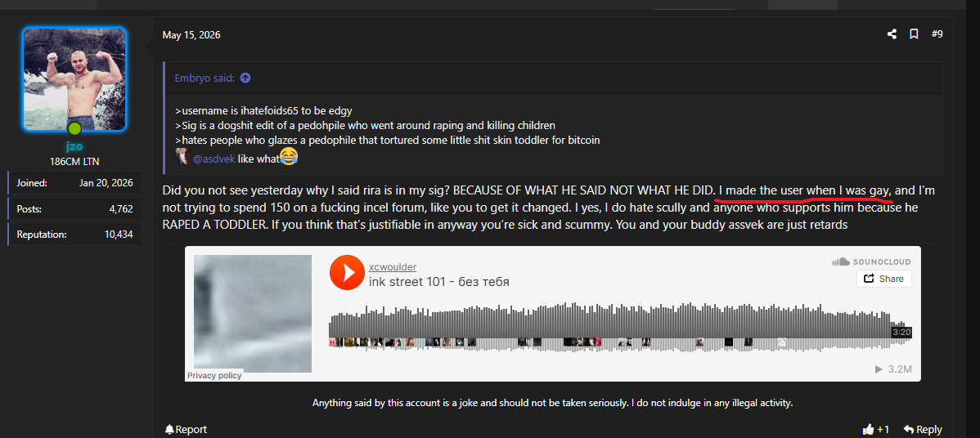The width and height of the screenshot is (980, 438).
Task: Share post #9 via share icon
Action: 892,34
